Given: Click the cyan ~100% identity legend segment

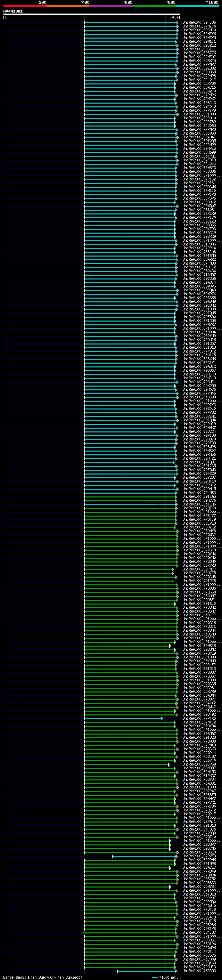Looking at the screenshot, I should 197,6.
